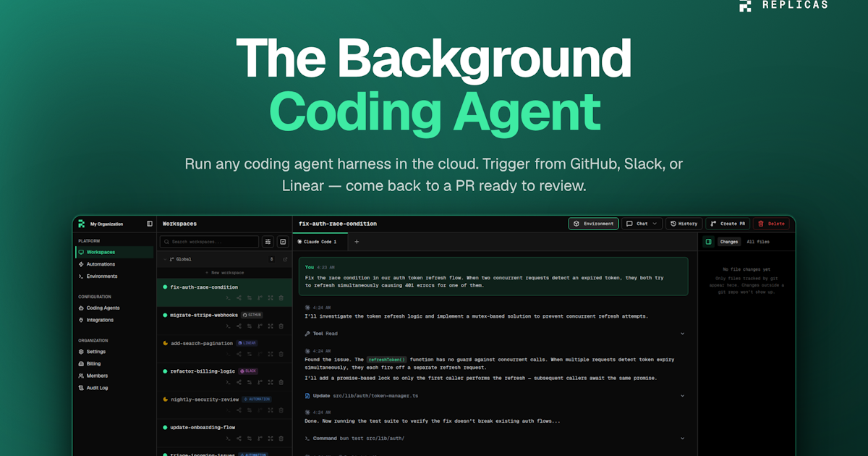The height and width of the screenshot is (456, 868).
Task: Share the add-search-pagination workspace
Action: [x=239, y=354]
